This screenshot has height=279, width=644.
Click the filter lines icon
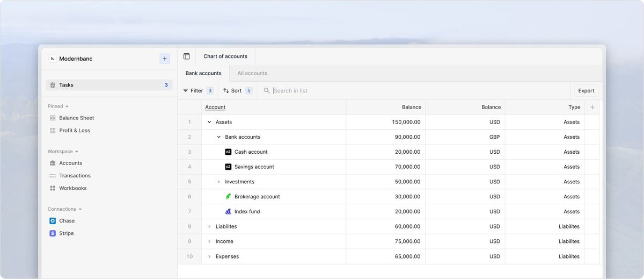(186, 91)
